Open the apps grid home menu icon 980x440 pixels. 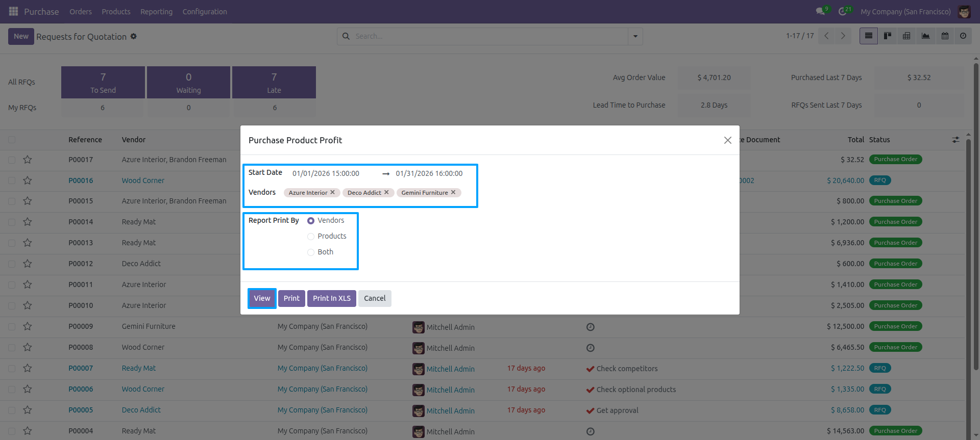[13, 11]
